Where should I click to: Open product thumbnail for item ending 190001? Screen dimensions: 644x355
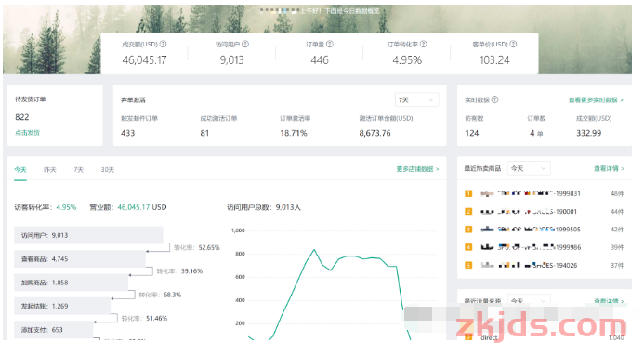[x=487, y=212]
